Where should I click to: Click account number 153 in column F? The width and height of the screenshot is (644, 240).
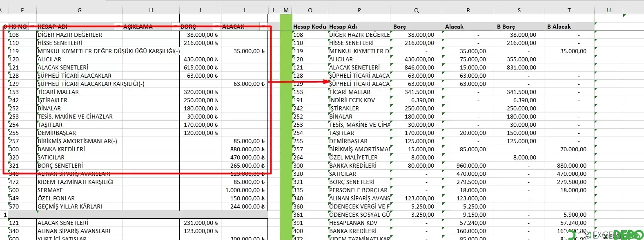pos(22,92)
